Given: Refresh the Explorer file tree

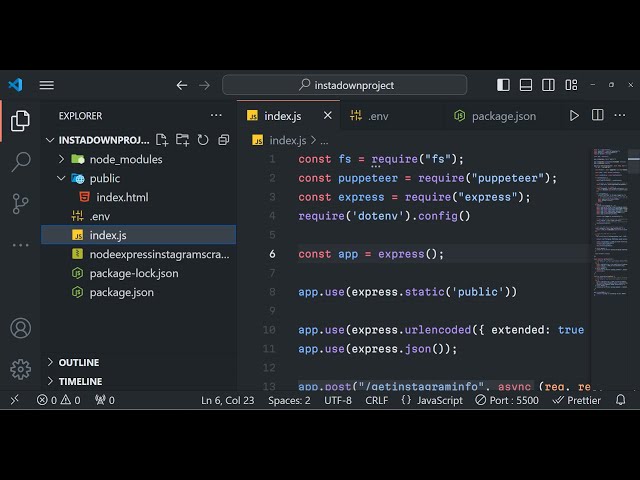Looking at the screenshot, I should click(x=203, y=140).
